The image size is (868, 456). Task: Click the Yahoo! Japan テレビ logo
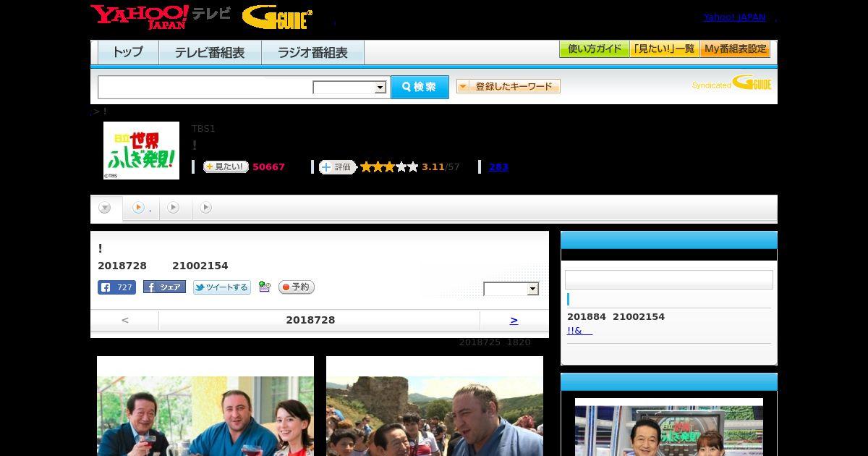(161, 17)
